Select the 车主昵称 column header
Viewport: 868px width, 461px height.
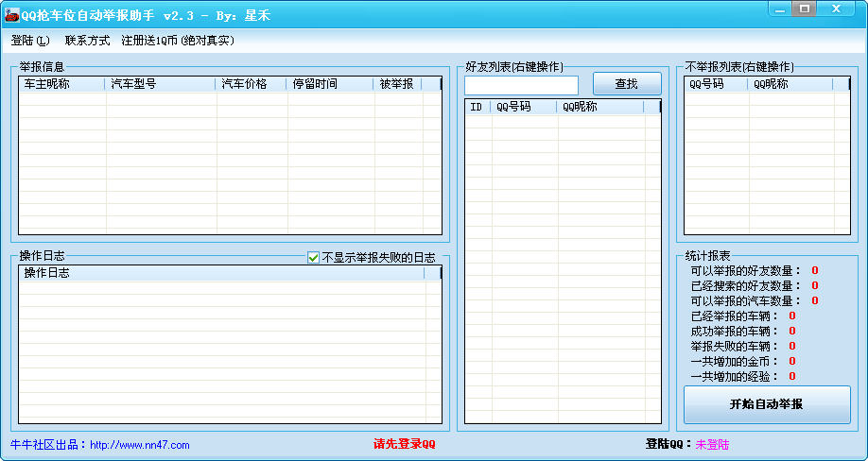tap(61, 84)
